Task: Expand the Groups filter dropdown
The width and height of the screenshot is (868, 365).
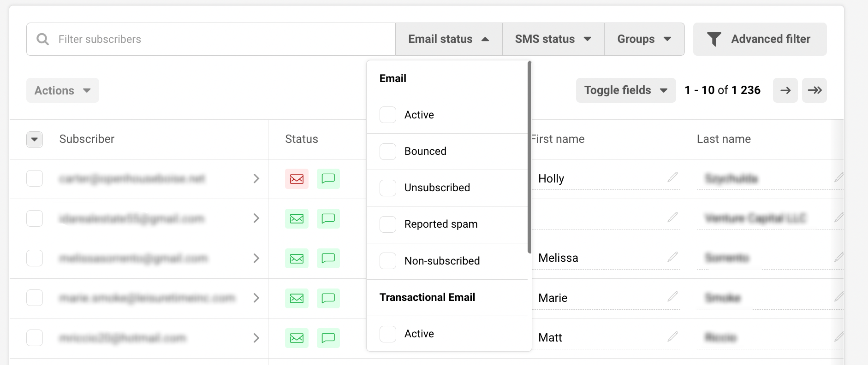Action: pos(644,39)
